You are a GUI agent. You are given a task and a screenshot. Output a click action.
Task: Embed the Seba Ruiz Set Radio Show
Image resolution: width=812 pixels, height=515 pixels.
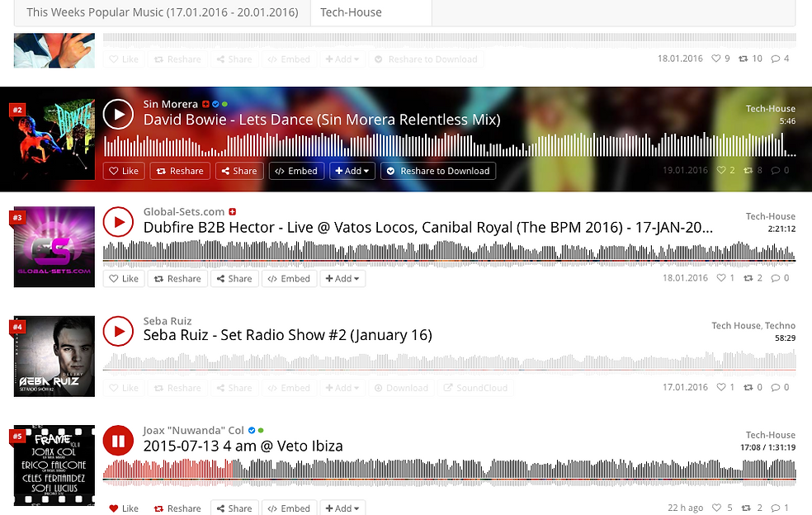(x=289, y=388)
